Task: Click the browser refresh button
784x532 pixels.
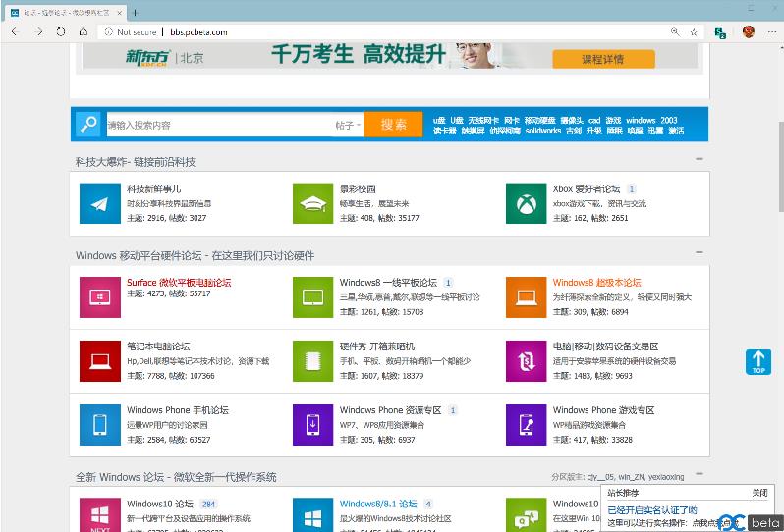Action: pyautogui.click(x=61, y=31)
